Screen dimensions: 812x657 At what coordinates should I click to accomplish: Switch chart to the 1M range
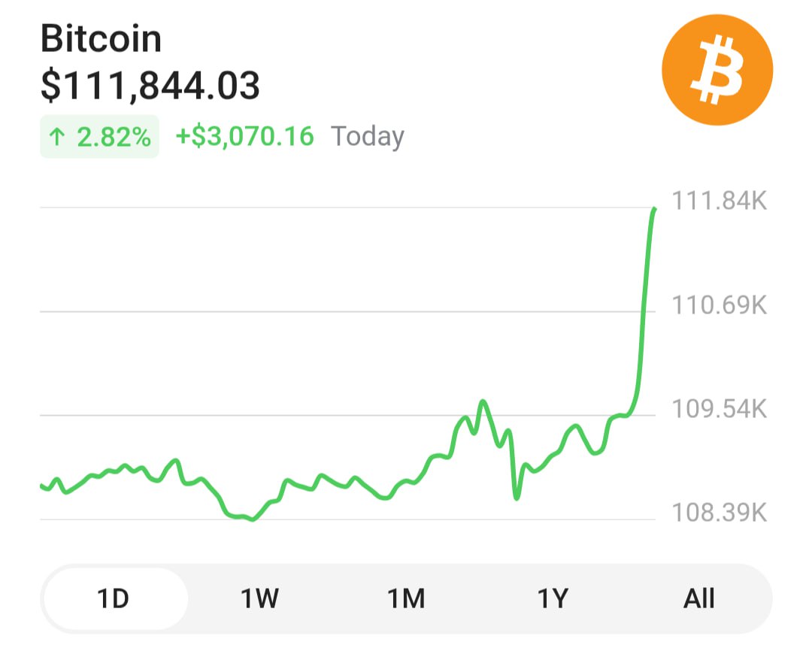(x=407, y=598)
